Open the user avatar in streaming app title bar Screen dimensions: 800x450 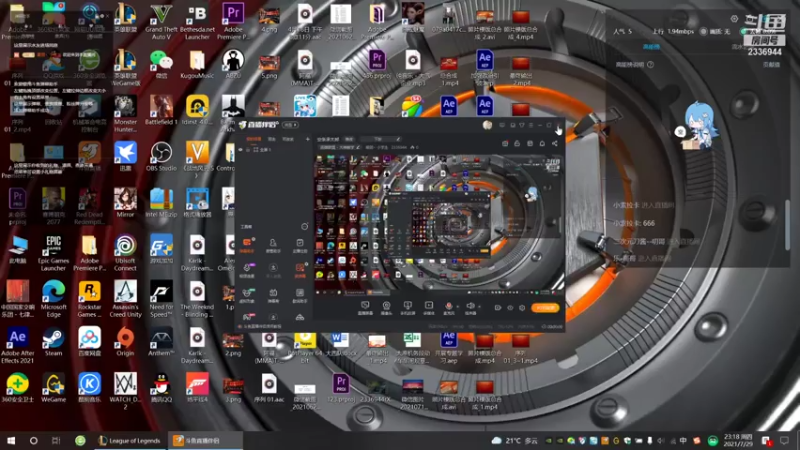pyautogui.click(x=487, y=125)
